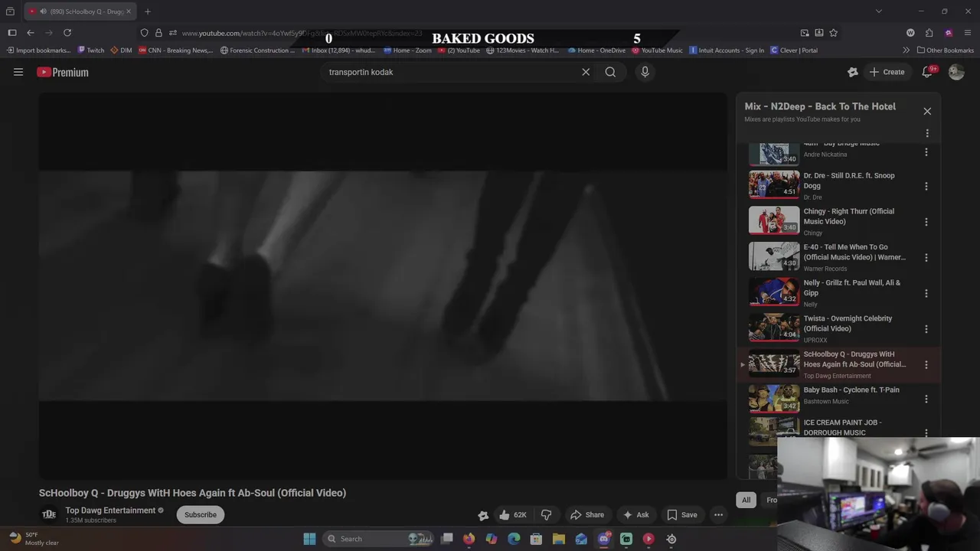
Task: Select the All filter chip
Action: click(x=746, y=500)
